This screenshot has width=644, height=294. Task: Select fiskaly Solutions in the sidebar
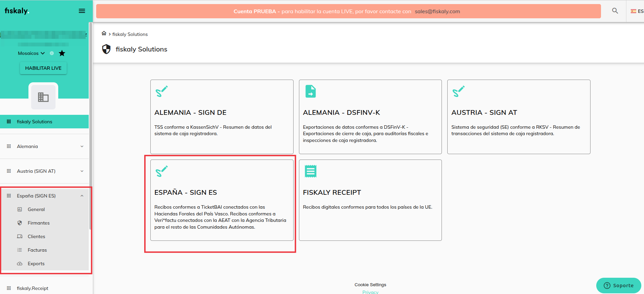point(44,122)
